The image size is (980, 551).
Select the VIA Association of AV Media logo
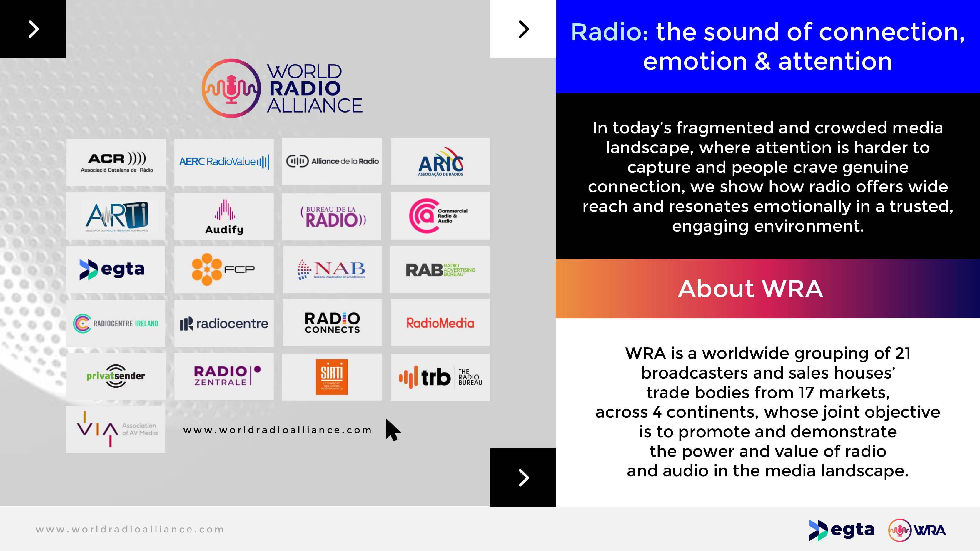pos(116,430)
